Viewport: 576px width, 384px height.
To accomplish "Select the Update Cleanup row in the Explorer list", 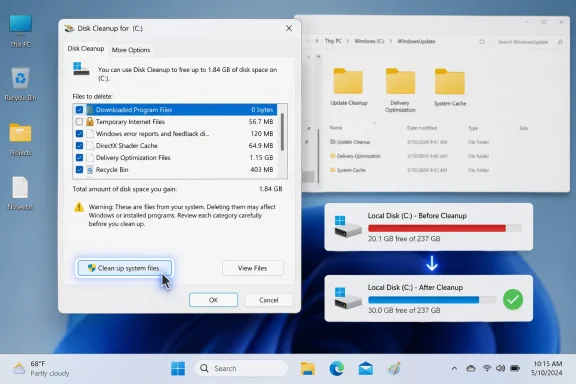I will click(410, 142).
